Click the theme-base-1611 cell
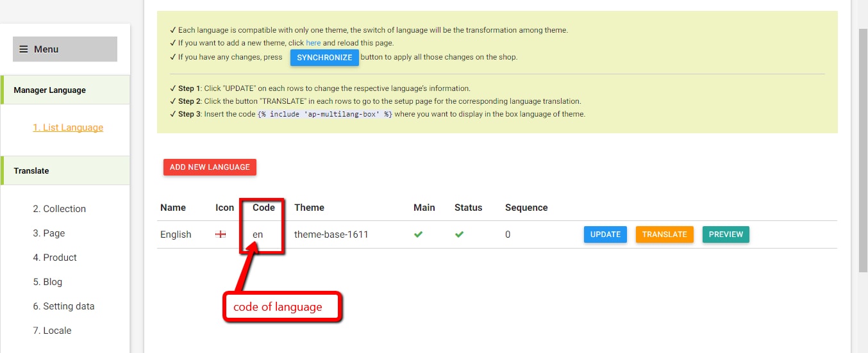This screenshot has height=353, width=868. pyautogui.click(x=331, y=234)
